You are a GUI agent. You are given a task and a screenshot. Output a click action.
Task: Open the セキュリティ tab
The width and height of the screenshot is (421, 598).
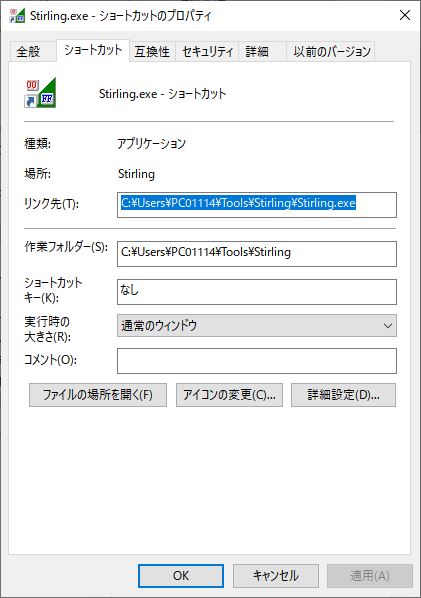tap(207, 51)
